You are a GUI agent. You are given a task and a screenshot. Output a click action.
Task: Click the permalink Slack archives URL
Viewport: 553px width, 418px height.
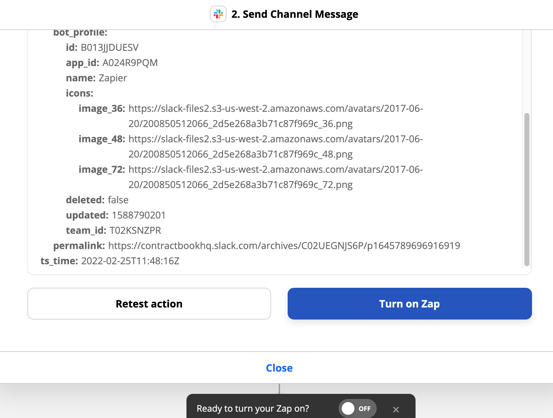pos(284,246)
